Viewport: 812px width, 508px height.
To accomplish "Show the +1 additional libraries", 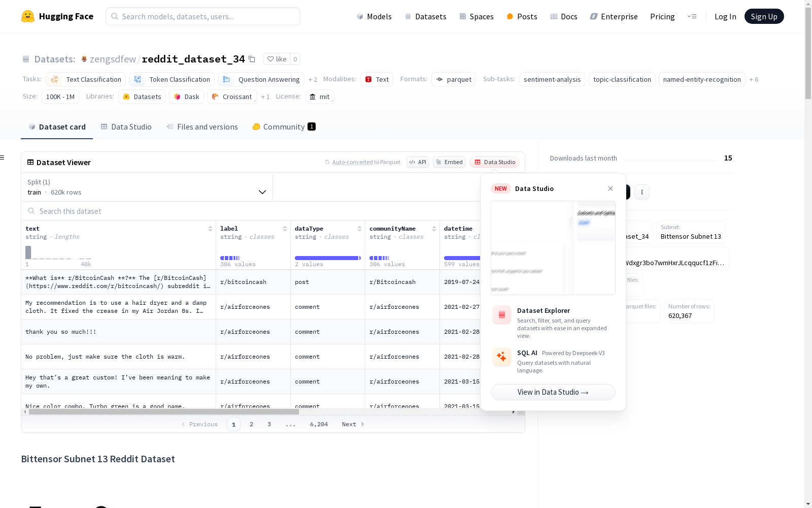I will point(265,97).
